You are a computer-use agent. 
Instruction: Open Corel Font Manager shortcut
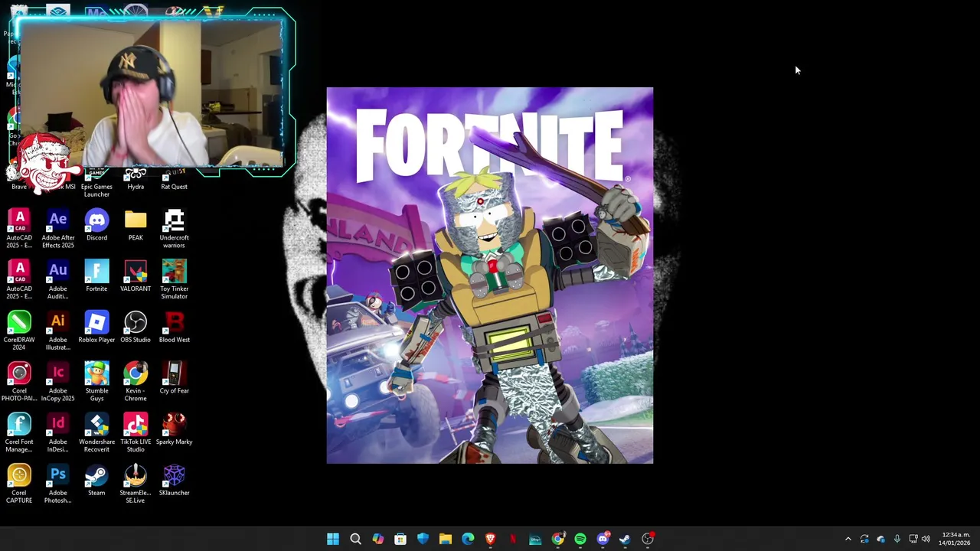[19, 433]
